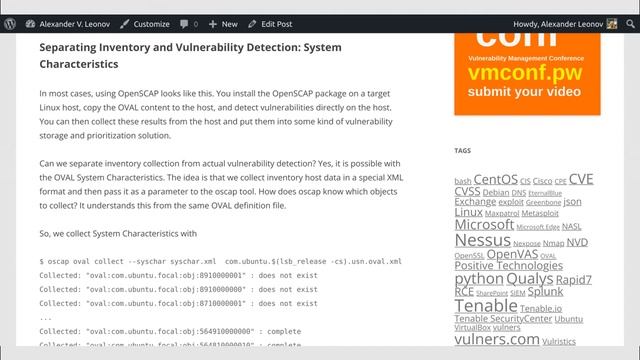Viewport: 640px width, 360px height.
Task: Open the Alexander V. Leonov site menu
Action: coord(75,24)
